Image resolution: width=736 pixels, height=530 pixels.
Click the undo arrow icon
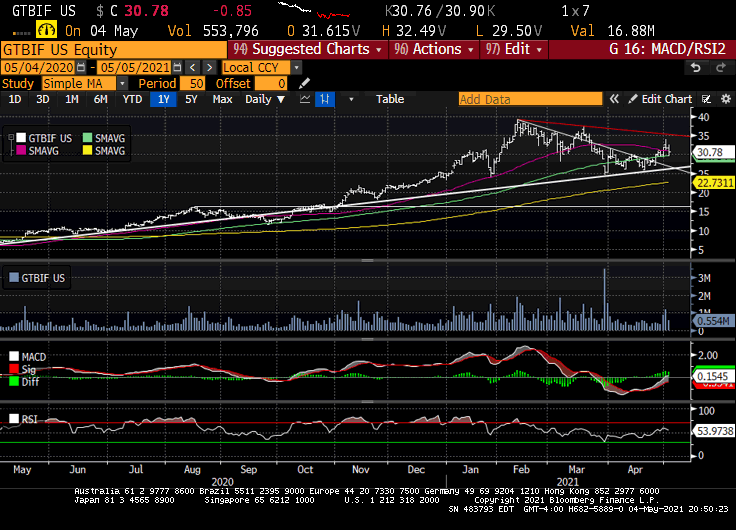click(696, 68)
